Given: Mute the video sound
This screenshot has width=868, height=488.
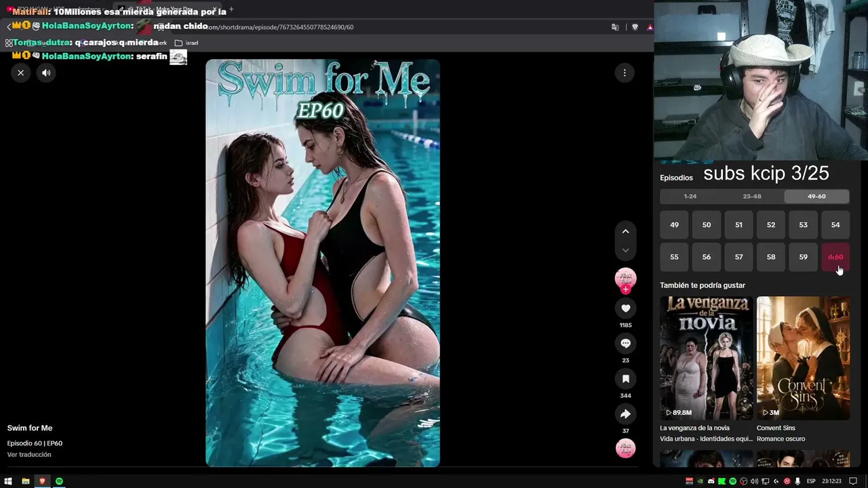Looking at the screenshot, I should [46, 73].
